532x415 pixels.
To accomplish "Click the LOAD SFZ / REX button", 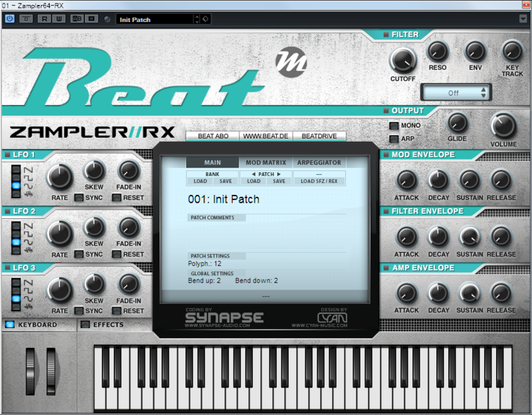I will pyautogui.click(x=319, y=181).
